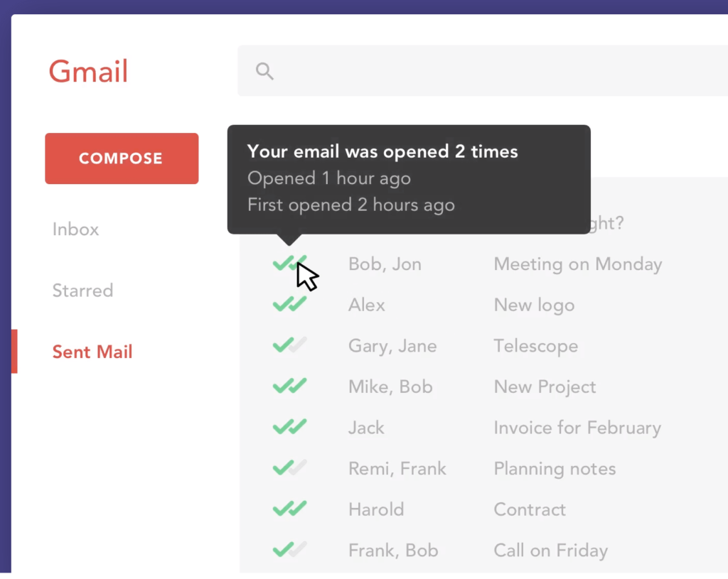Open the Inbox folder
This screenshot has width=728, height=579.
[x=75, y=229]
